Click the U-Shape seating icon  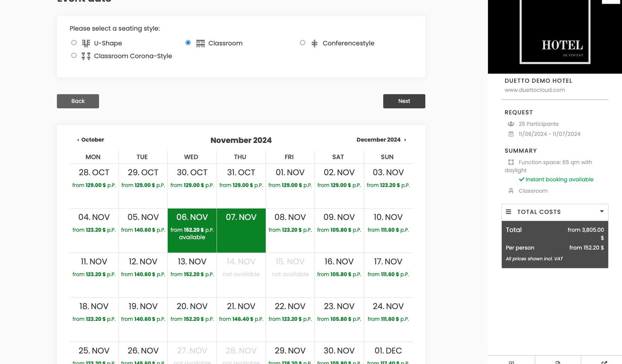[86, 43]
